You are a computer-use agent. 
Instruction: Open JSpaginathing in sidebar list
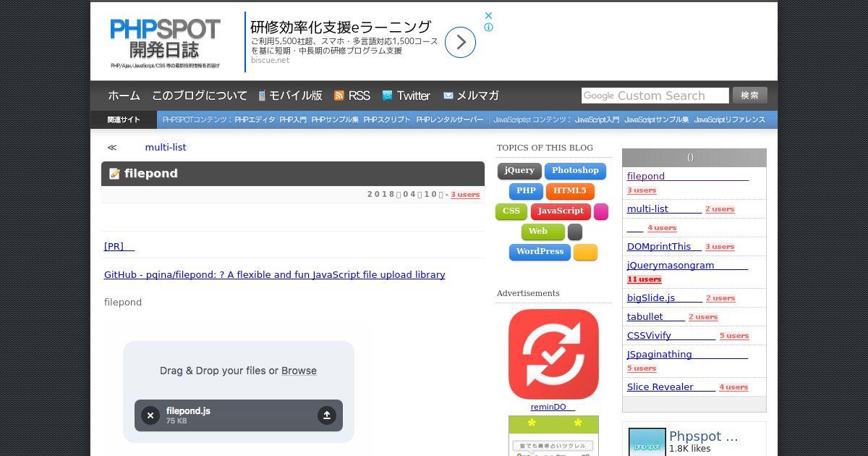click(687, 354)
